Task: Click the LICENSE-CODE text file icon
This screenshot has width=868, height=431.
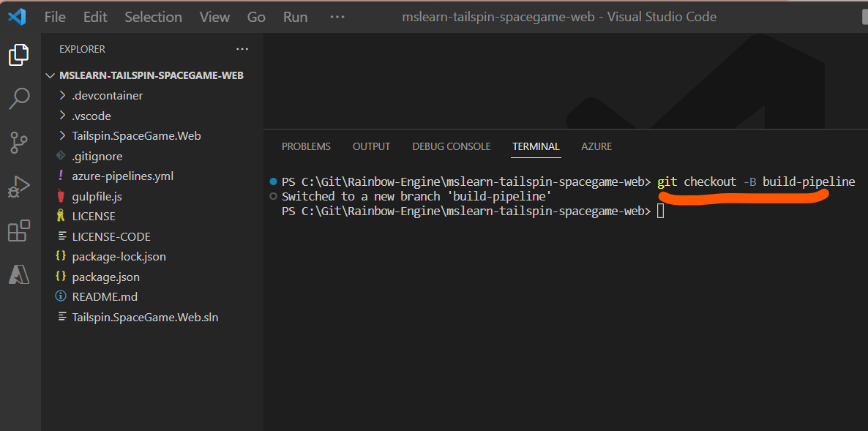Action: point(61,236)
